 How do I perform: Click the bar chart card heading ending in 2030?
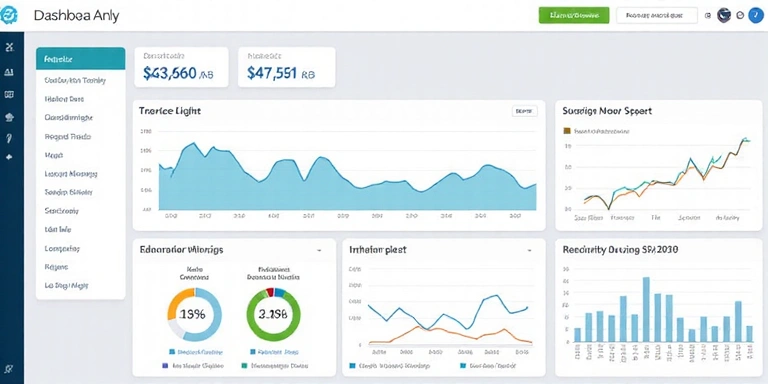[x=620, y=250]
